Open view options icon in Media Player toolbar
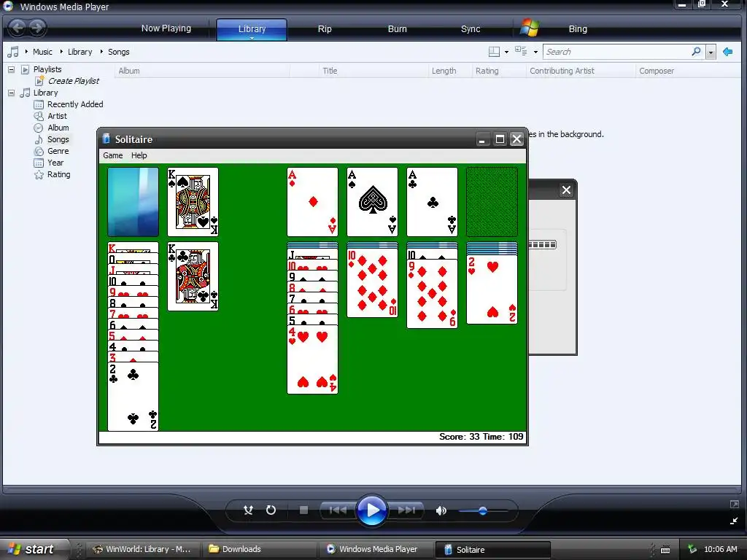Screen dimensions: 747x560 (x=521, y=52)
